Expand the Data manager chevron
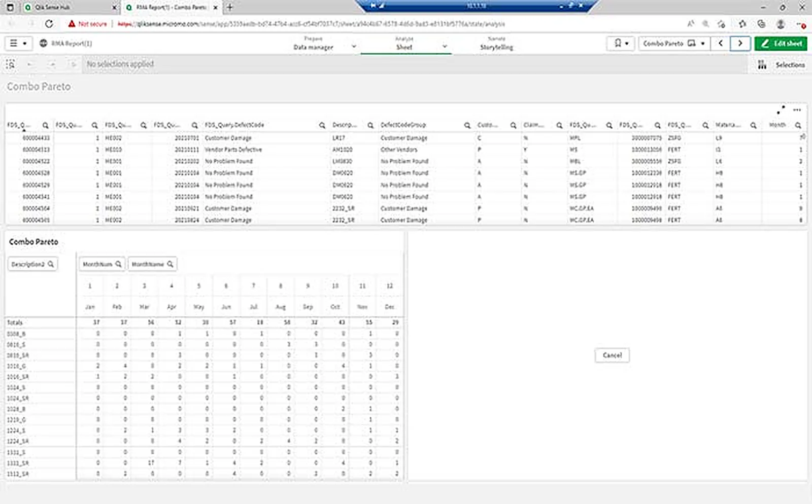This screenshot has height=504, width=812. 354,46
